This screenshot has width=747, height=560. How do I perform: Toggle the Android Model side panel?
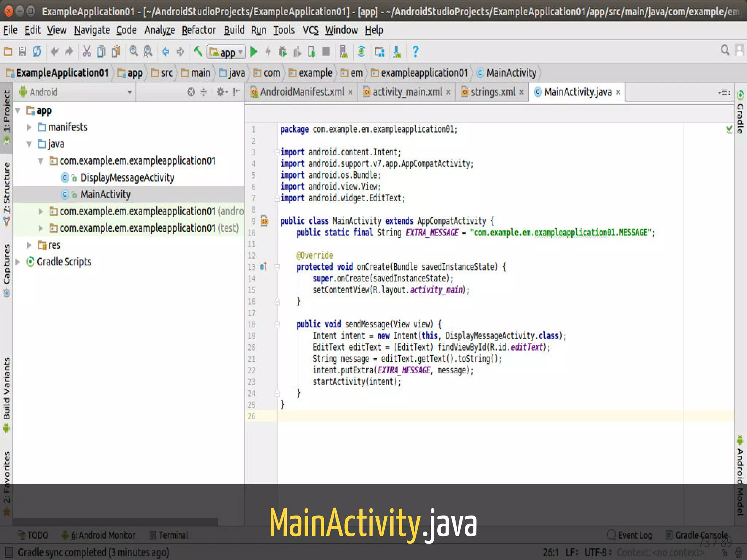pyautogui.click(x=740, y=475)
